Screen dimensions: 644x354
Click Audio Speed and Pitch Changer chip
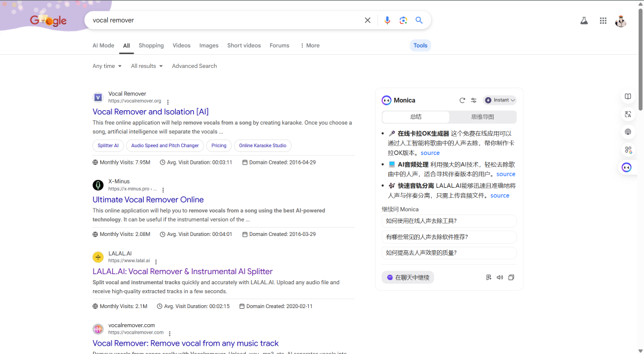tap(165, 146)
